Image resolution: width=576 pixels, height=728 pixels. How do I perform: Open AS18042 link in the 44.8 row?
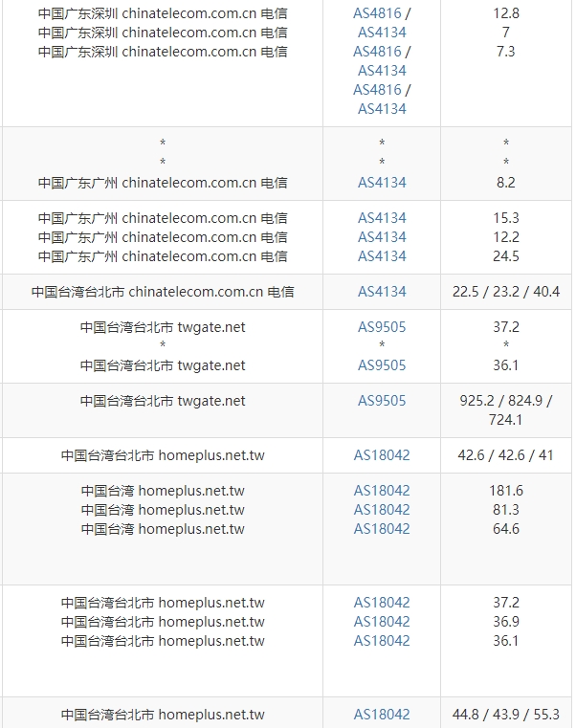coord(382,714)
